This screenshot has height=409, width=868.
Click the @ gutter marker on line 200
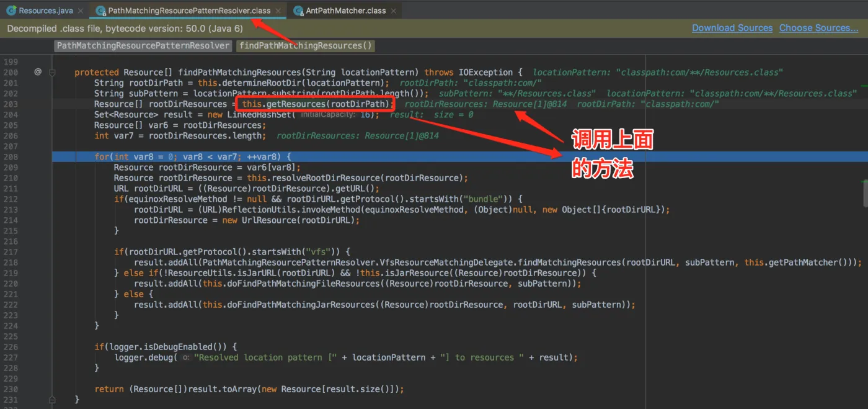click(38, 72)
